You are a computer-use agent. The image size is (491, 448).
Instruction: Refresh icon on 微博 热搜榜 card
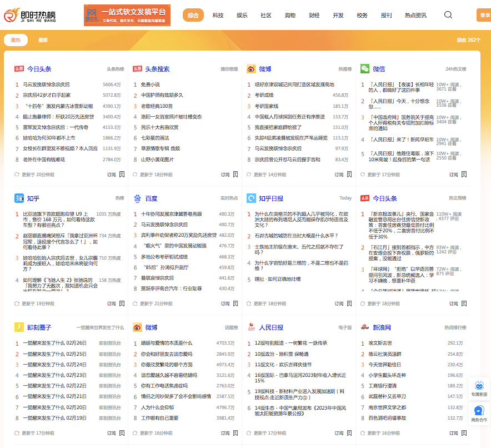(249, 175)
